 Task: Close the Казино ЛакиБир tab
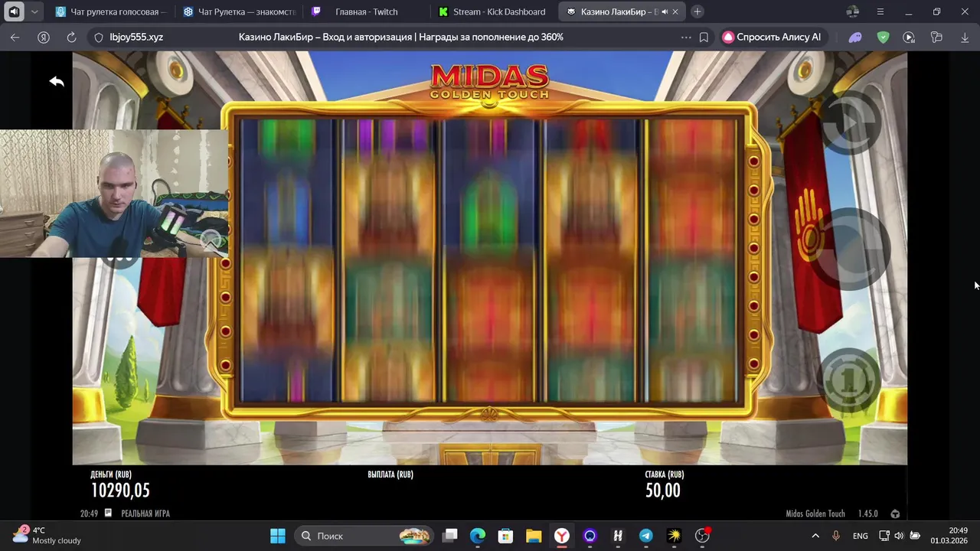[x=675, y=11]
